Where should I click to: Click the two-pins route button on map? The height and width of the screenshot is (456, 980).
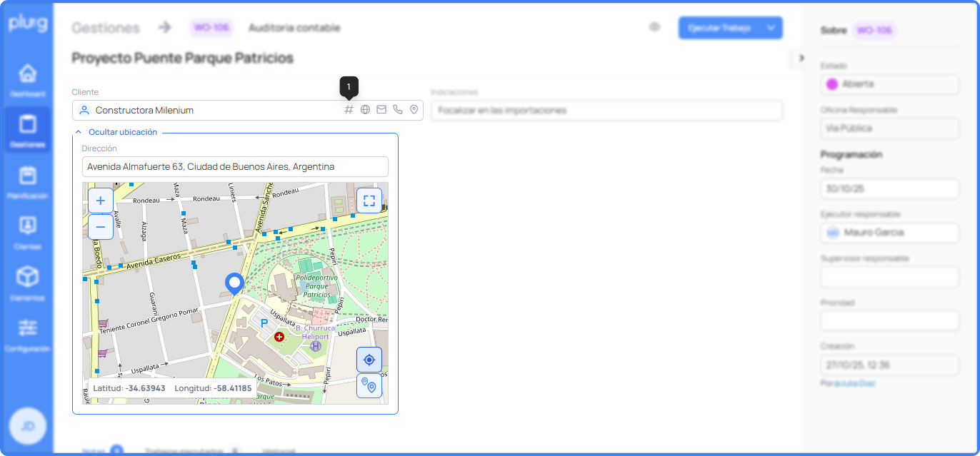click(x=369, y=386)
